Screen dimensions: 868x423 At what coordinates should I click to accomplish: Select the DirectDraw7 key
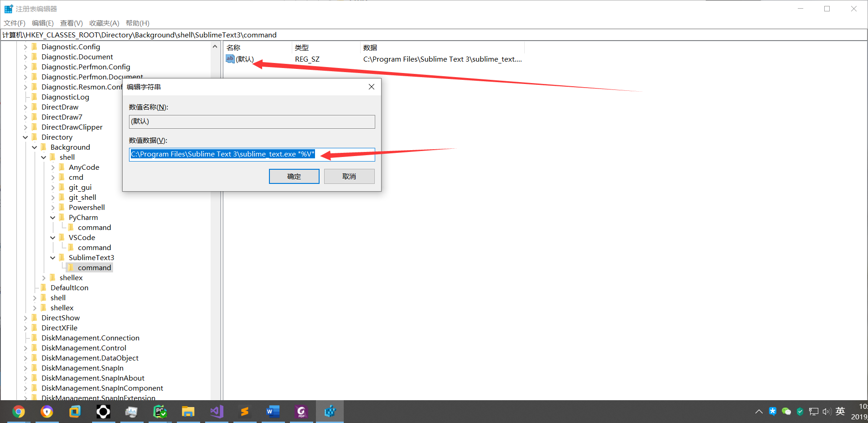click(62, 117)
